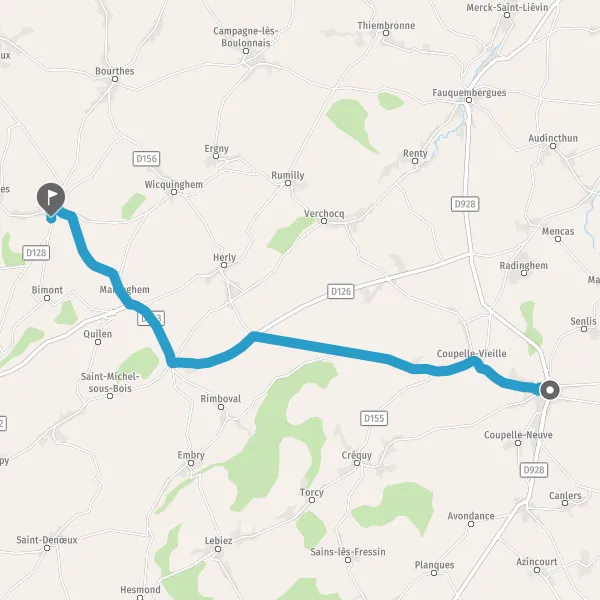Select the D928 shield near Fauquembergues
This screenshot has width=600, height=600.
click(465, 204)
